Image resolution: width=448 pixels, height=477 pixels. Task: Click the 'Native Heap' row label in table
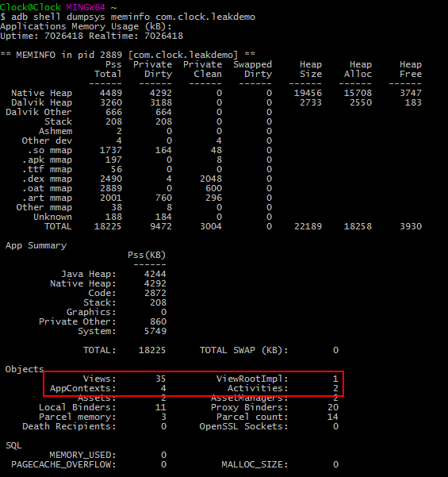click(42, 93)
